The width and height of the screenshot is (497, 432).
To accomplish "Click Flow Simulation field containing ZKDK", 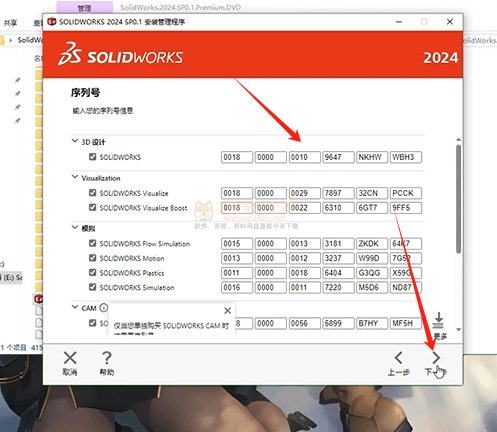I will click(x=372, y=244).
